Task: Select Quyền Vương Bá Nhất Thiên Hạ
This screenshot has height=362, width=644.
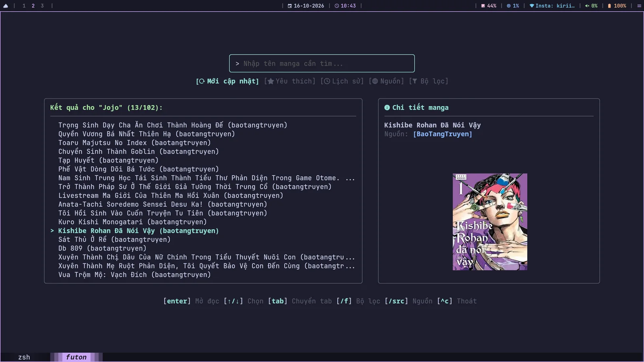Action: tap(147, 134)
